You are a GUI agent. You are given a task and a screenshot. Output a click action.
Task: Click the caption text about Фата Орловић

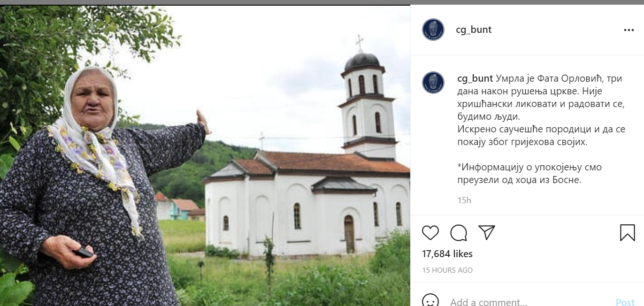pyautogui.click(x=541, y=129)
